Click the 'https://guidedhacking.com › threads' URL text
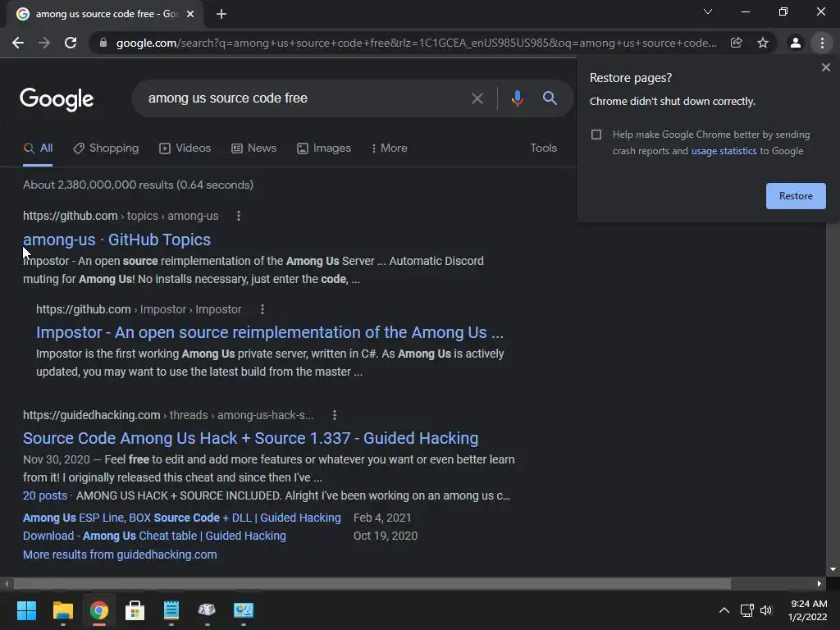The height and width of the screenshot is (630, 840). tap(168, 415)
